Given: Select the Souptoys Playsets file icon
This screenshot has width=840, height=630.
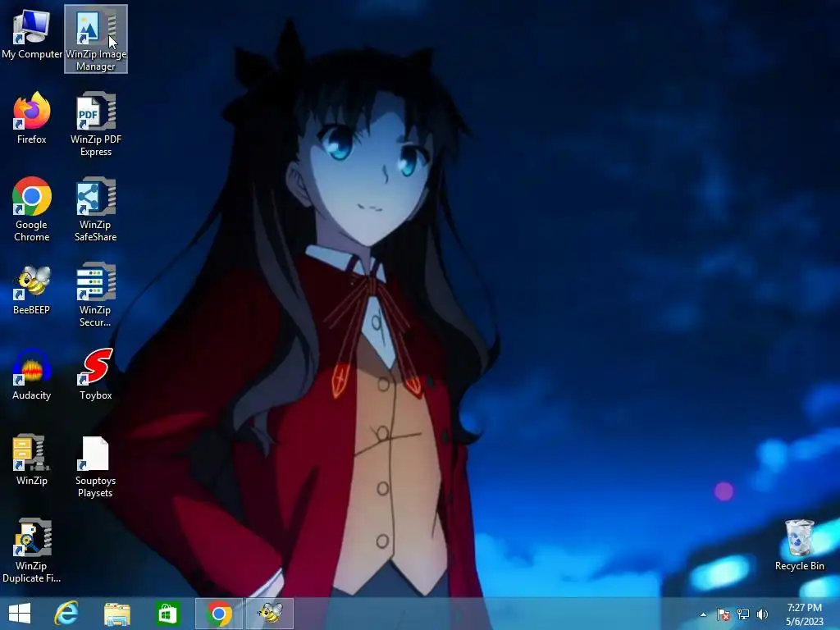Looking at the screenshot, I should (x=95, y=466).
